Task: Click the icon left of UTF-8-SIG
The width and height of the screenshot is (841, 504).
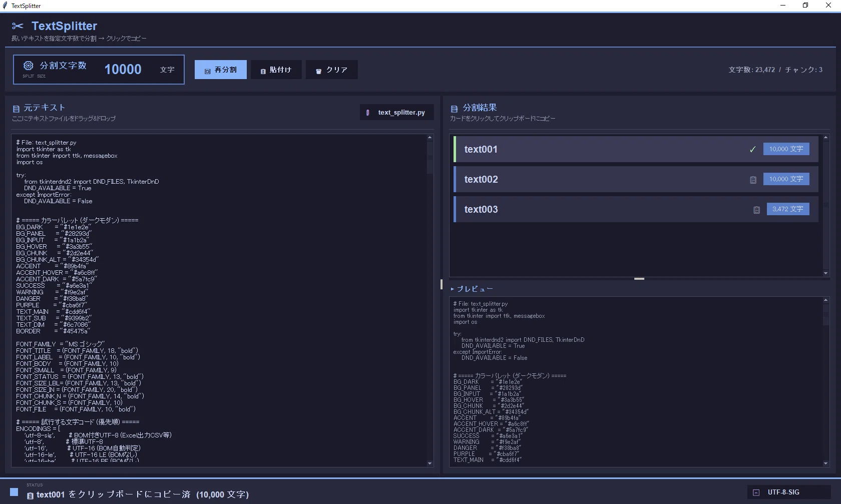Action: click(756, 492)
